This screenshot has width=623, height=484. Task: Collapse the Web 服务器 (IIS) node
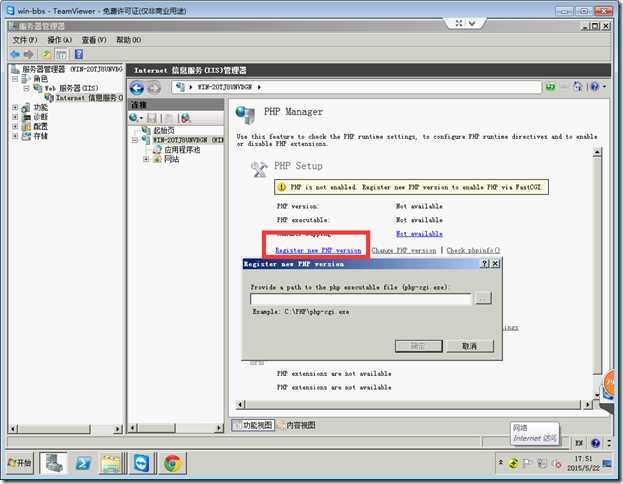click(x=26, y=88)
